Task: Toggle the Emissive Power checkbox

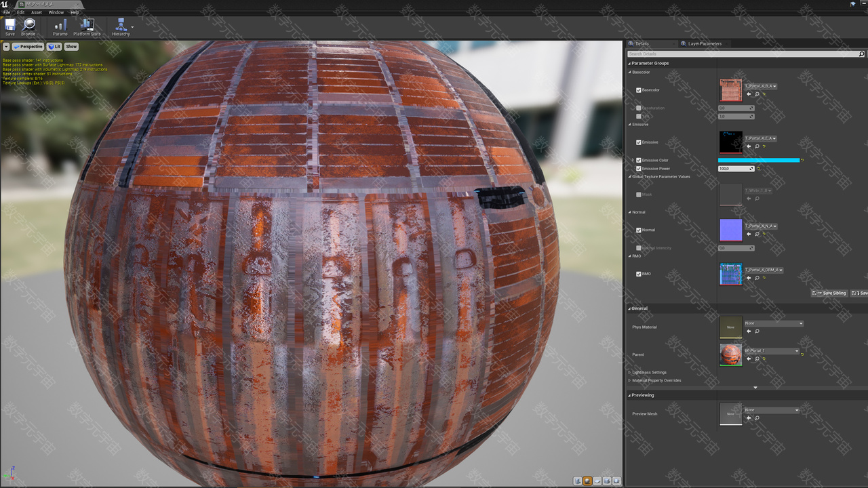Action: point(639,169)
